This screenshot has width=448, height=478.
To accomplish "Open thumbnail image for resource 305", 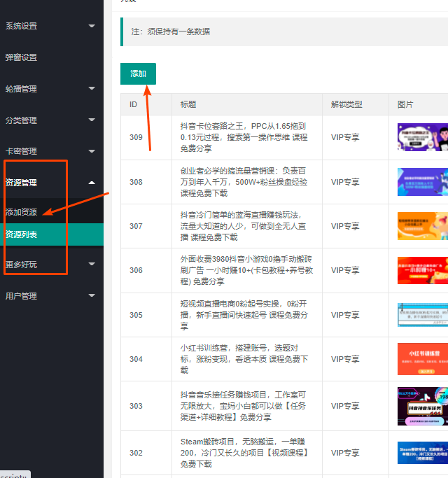I will tap(423, 315).
